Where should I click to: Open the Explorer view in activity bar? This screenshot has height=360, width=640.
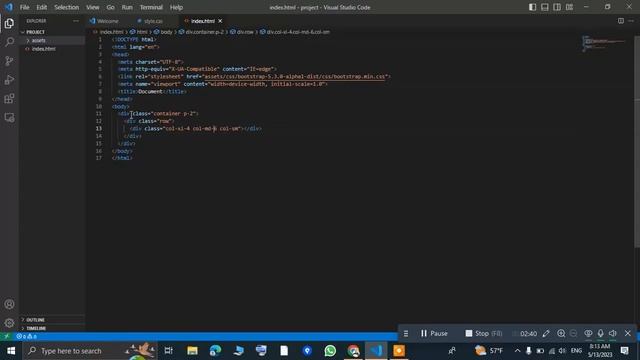click(9, 23)
